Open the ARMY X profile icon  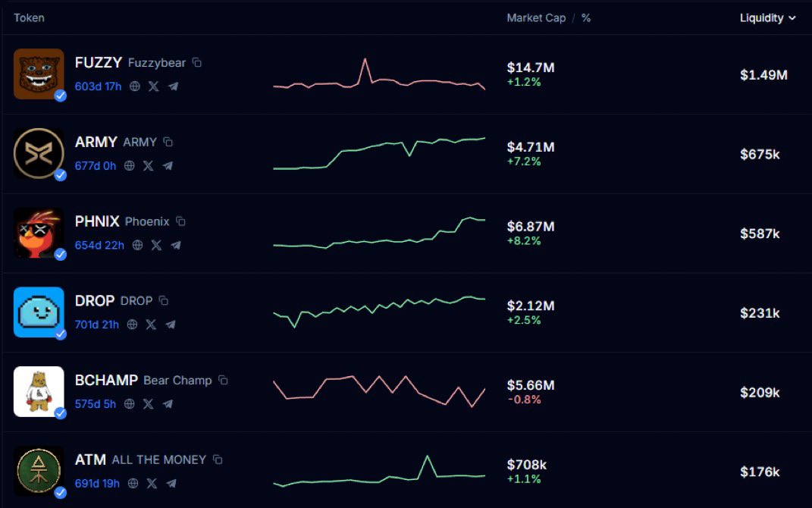(x=148, y=166)
